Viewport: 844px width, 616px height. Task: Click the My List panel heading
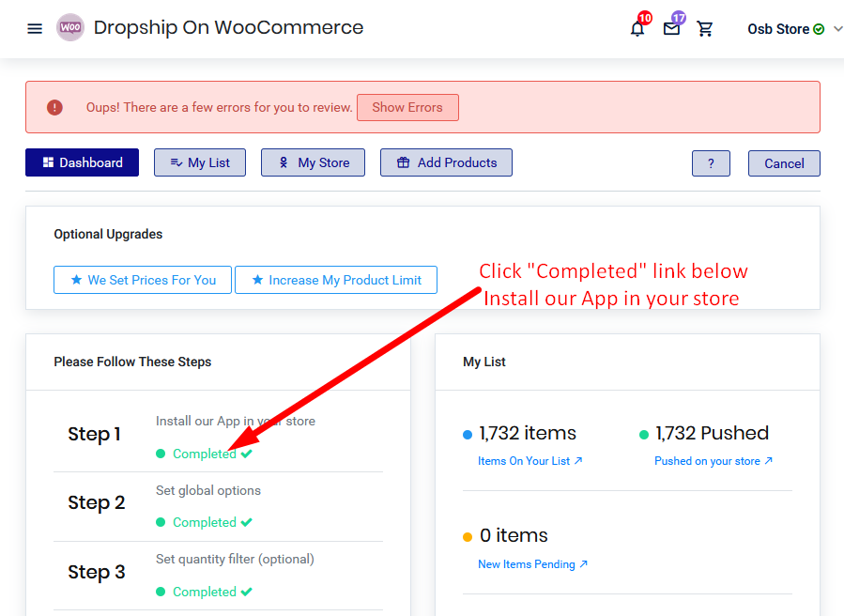pos(484,362)
